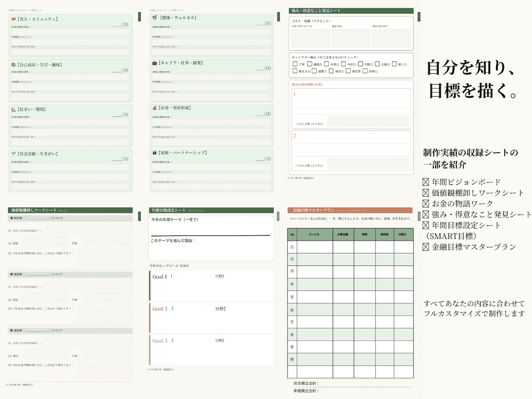Select the Goal 1 card
The image size is (532, 399).
[211, 285]
